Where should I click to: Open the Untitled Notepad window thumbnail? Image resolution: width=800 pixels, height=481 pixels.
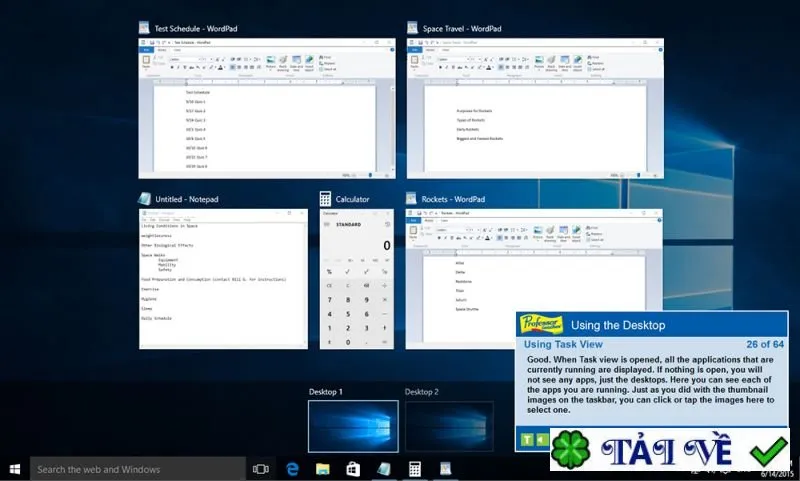[x=223, y=279]
